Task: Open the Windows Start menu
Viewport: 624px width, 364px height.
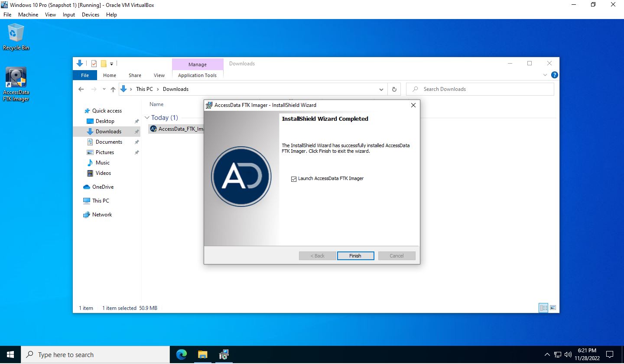Action: coord(10,355)
